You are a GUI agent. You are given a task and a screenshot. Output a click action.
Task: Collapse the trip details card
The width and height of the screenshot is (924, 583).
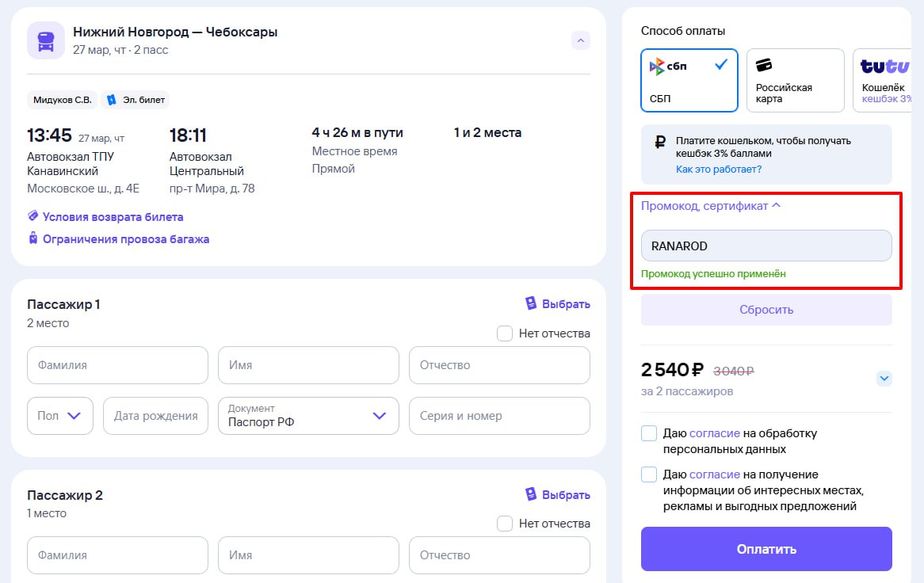581,40
